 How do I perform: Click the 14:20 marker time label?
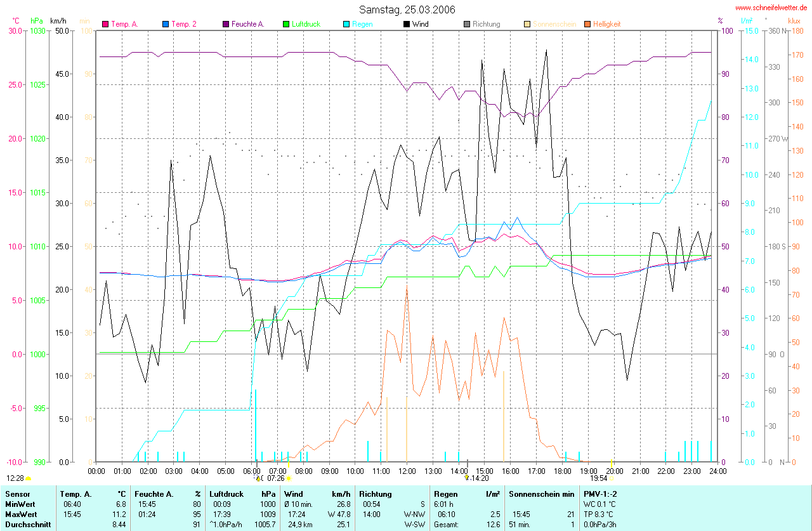point(480,478)
